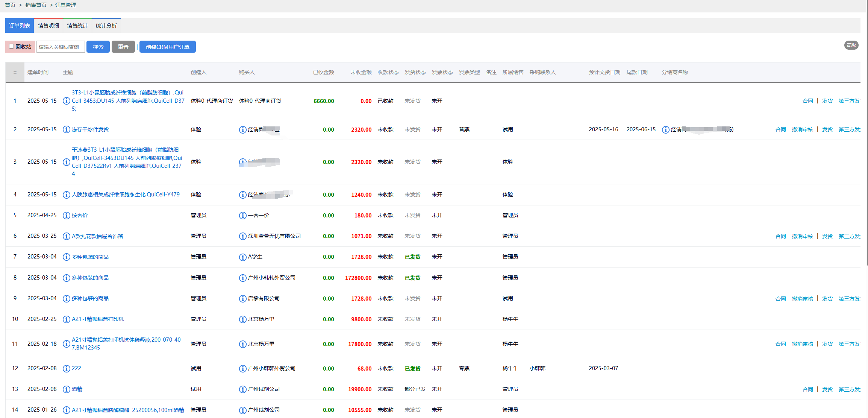868x418 pixels.
Task: Switch to 销售明细 tab
Action: tap(48, 26)
